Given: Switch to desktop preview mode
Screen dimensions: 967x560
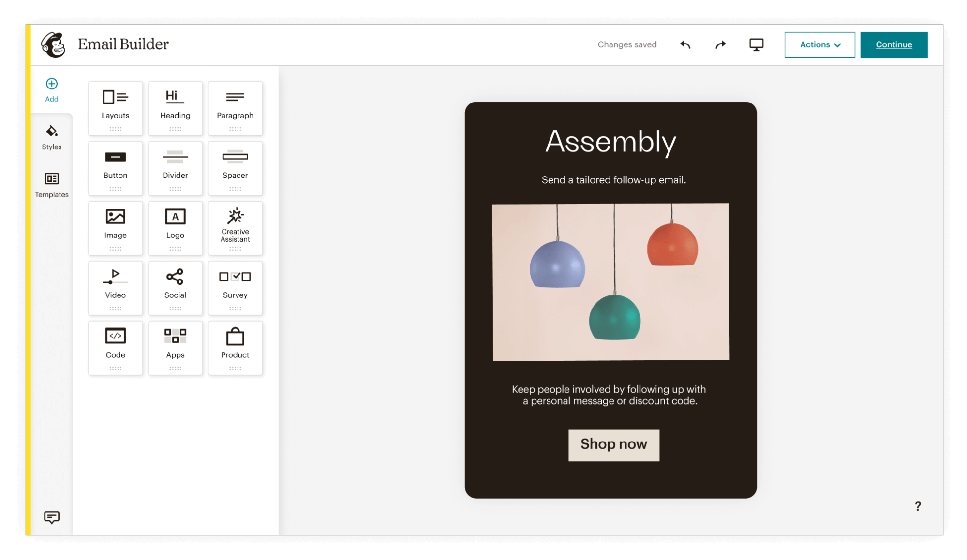Looking at the screenshot, I should tap(756, 44).
